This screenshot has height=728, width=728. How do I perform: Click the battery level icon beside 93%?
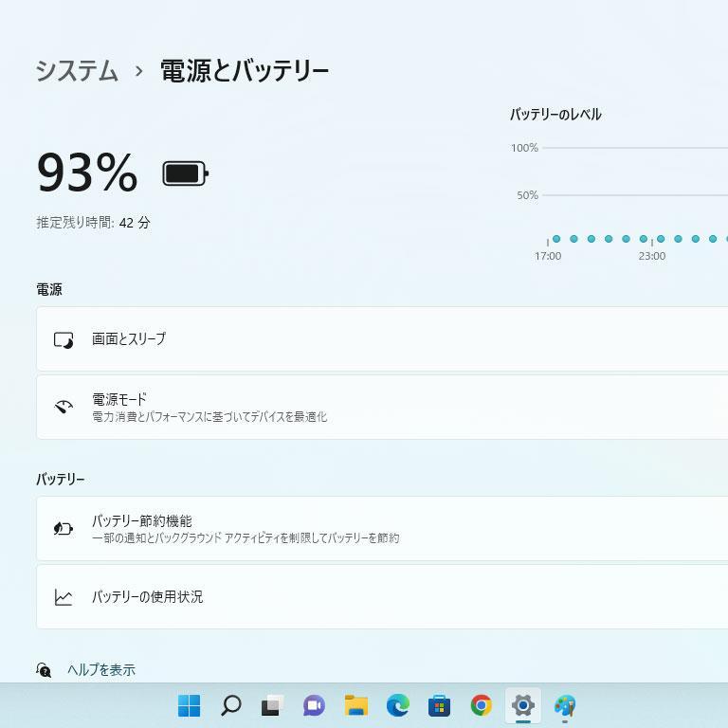185,173
